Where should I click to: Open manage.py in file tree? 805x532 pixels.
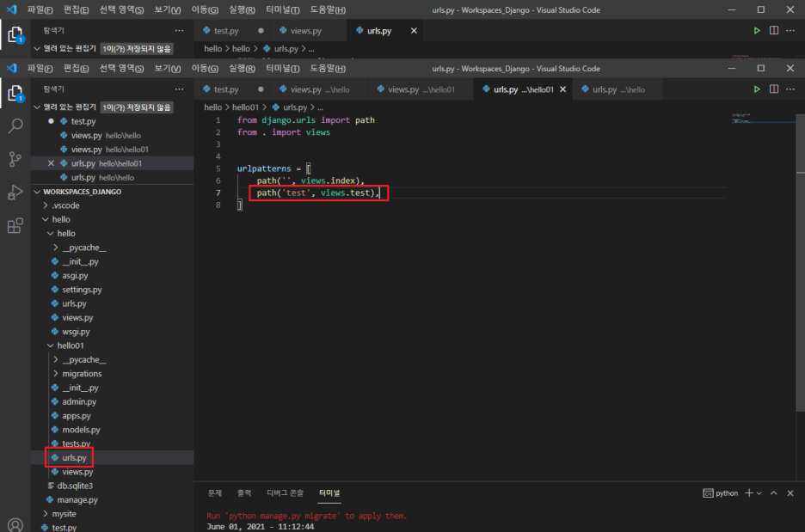click(77, 499)
